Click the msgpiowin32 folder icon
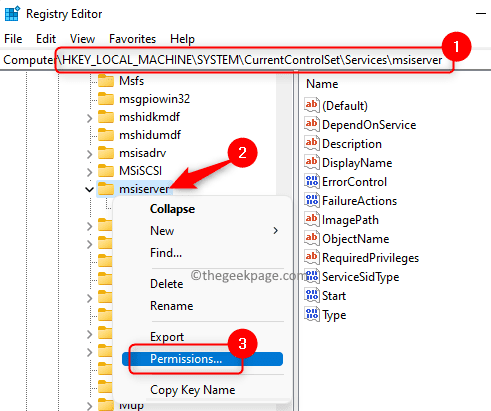491x411 pixels. pyautogui.click(x=106, y=99)
